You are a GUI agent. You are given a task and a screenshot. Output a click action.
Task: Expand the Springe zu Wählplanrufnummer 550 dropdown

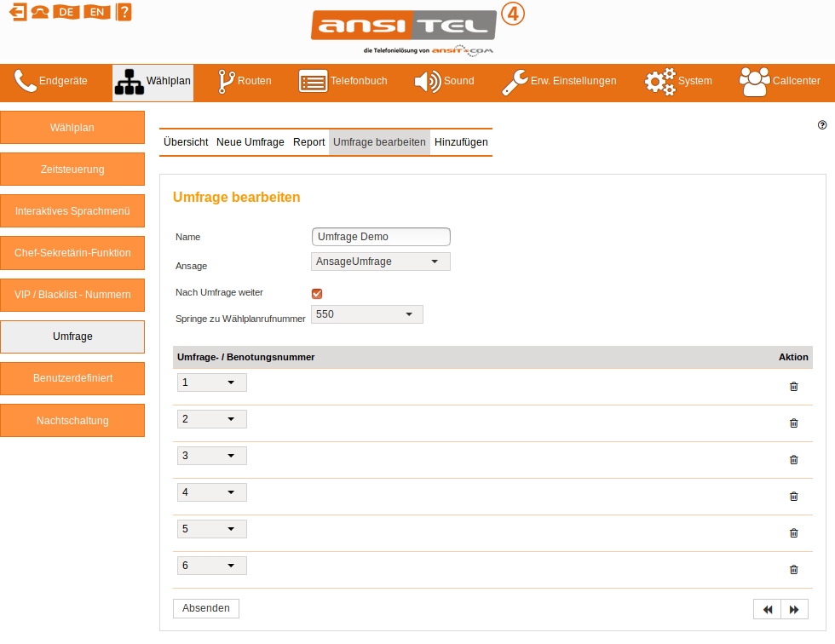367,314
